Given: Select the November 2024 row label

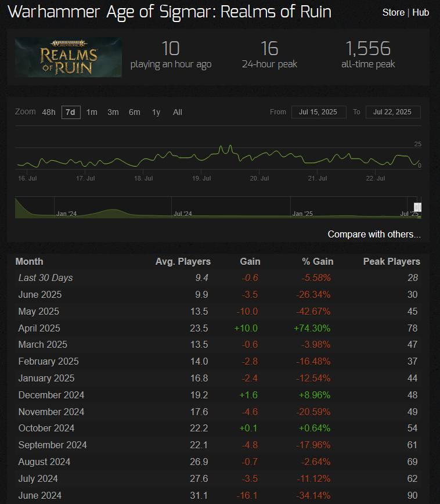Looking at the screenshot, I should point(51,412).
